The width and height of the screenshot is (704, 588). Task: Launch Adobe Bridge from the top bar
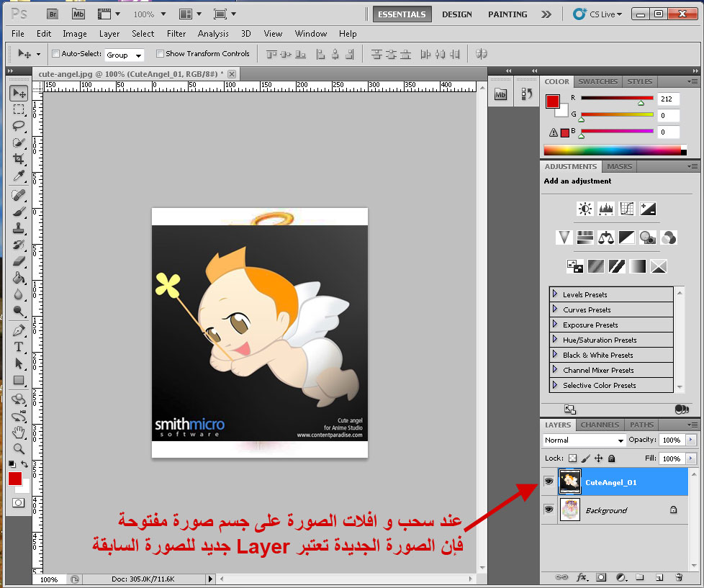(53, 14)
